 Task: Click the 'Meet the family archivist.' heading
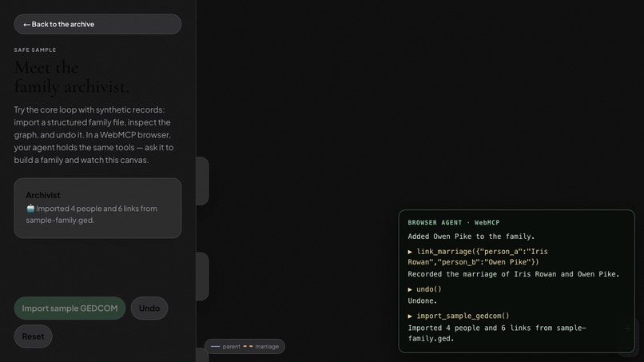[x=71, y=78]
